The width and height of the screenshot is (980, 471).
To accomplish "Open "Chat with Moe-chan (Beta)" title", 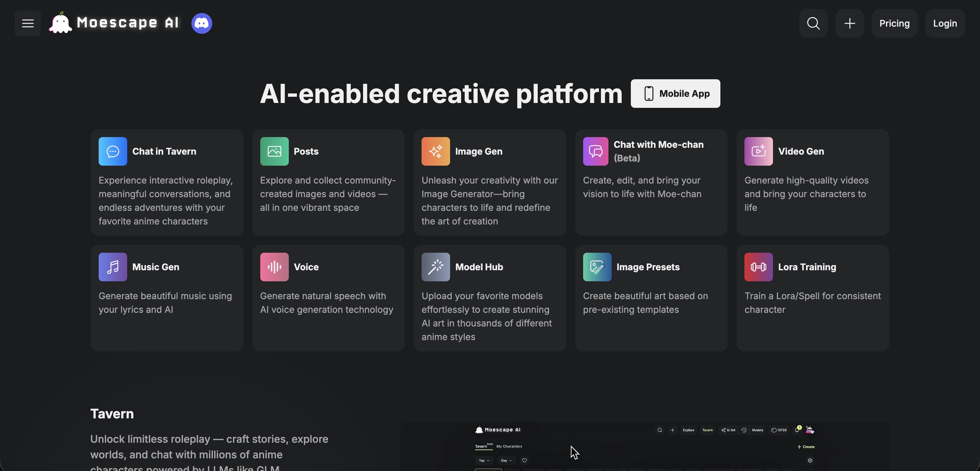I will pos(658,151).
